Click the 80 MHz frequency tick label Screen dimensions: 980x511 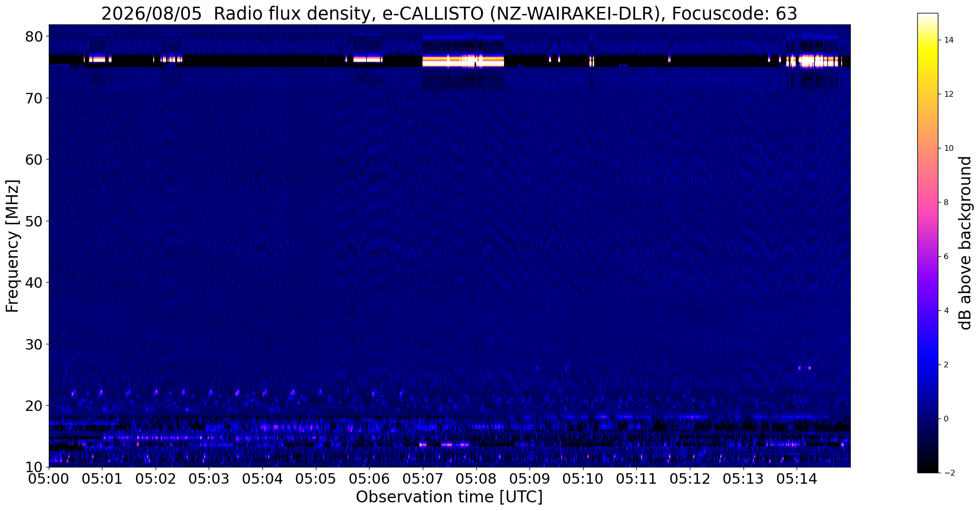34,36
